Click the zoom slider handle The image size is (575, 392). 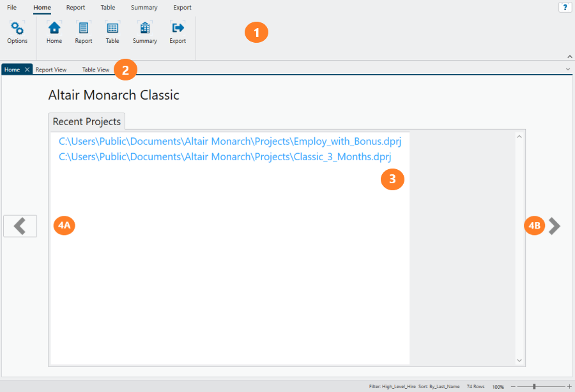coord(534,386)
